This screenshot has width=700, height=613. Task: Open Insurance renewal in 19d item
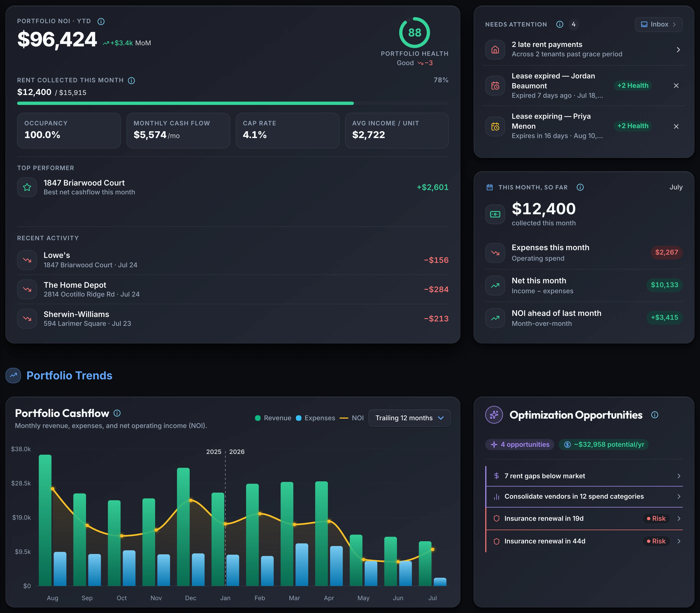coord(584,519)
